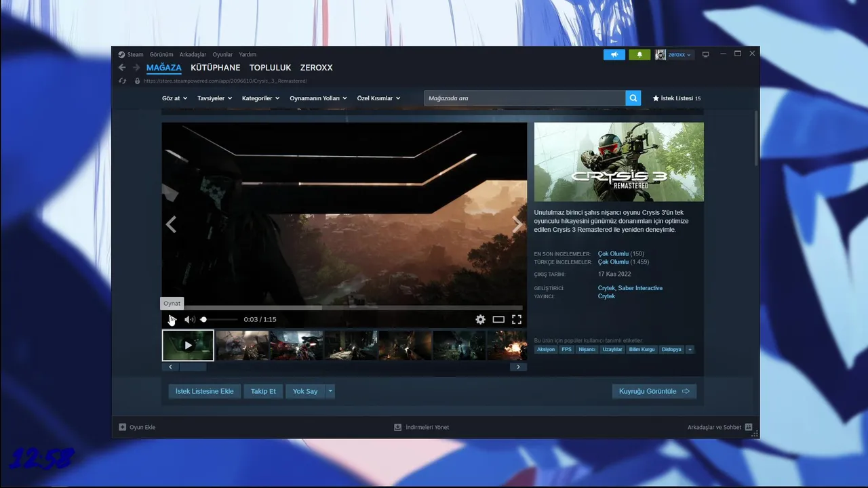Open the Saber Interactive developer link
868x488 pixels.
click(640, 288)
